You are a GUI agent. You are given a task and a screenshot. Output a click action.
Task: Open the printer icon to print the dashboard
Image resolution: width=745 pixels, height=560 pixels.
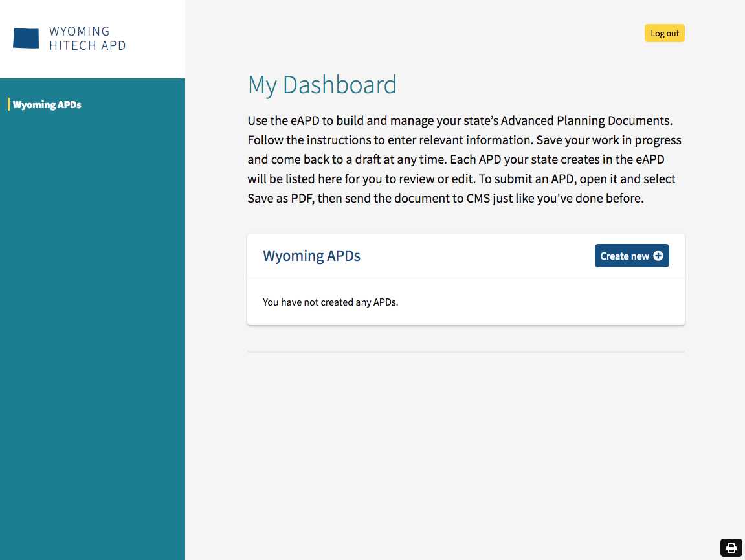(x=731, y=547)
